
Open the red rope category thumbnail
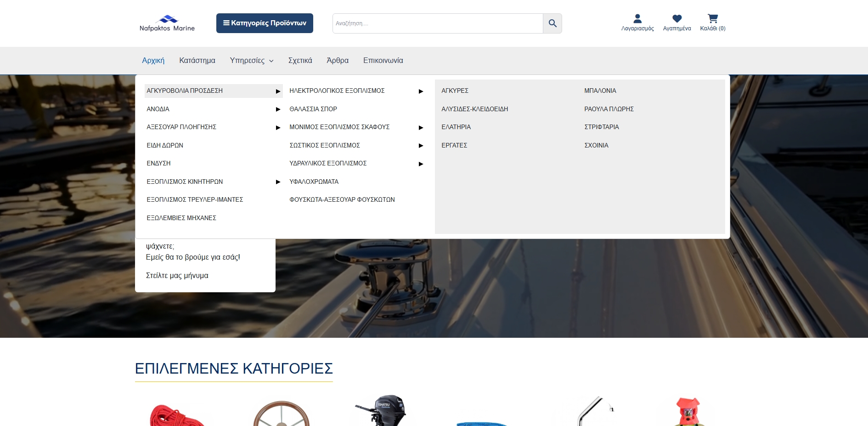[176, 415]
